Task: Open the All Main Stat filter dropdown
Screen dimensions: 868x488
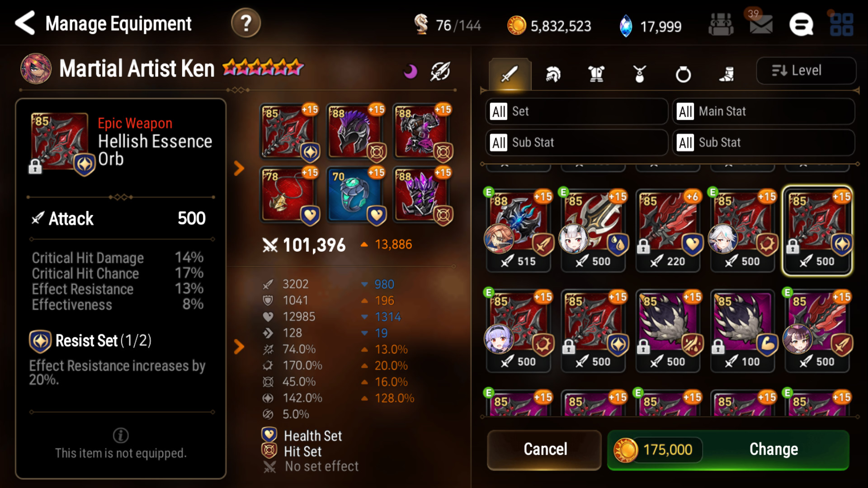Action: coord(763,111)
